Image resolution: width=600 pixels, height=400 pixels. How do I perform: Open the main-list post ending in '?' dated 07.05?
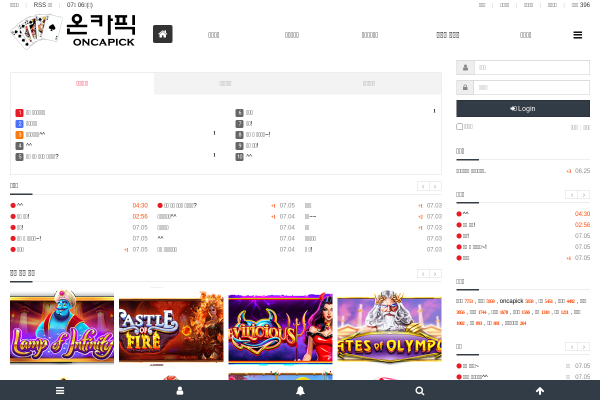[180, 206]
